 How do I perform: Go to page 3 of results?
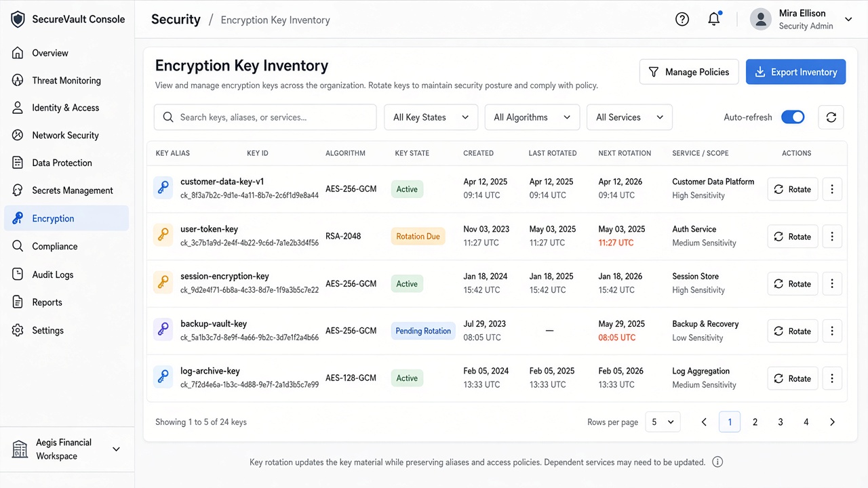tap(781, 422)
